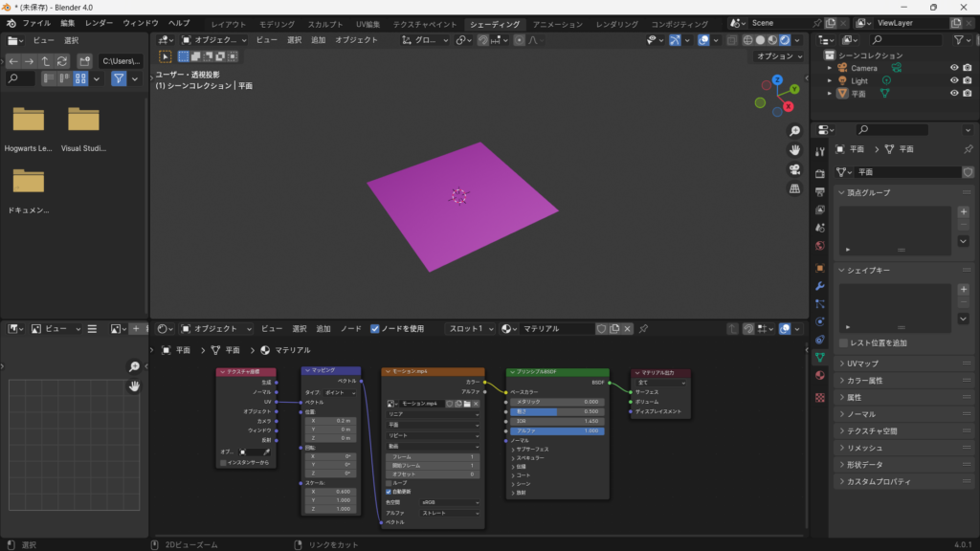980x551 pixels.
Task: Open the オプション dropdown in viewport
Action: pyautogui.click(x=778, y=56)
